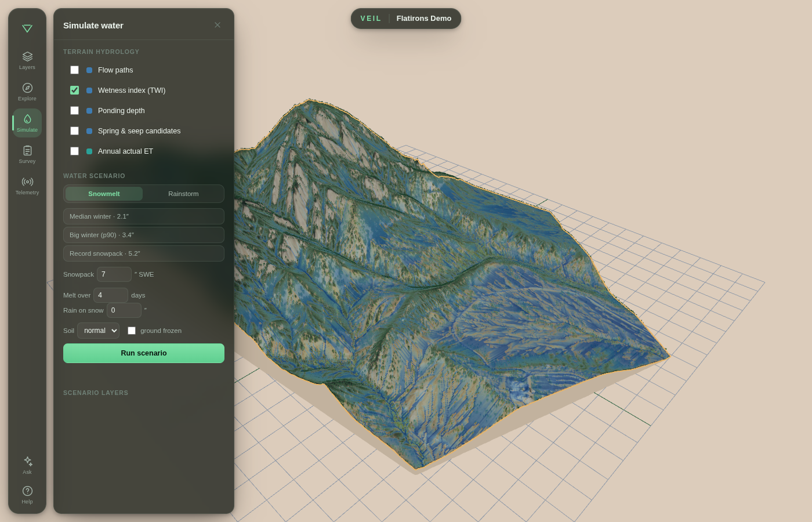Click the Ponding depth color swatch
The image size is (812, 522).
coord(89,111)
